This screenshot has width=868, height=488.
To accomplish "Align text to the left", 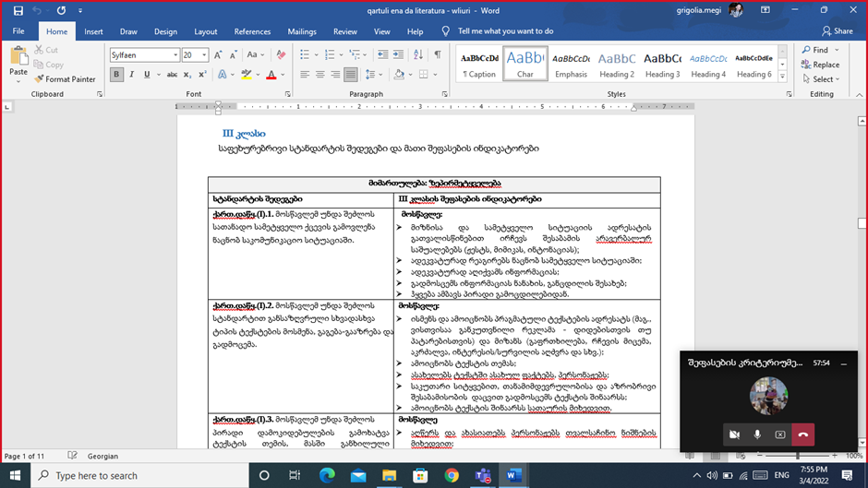I will click(x=305, y=74).
